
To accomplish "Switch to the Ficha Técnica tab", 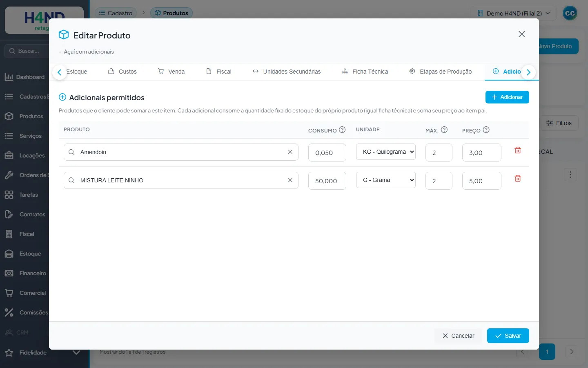I will click(x=365, y=72).
